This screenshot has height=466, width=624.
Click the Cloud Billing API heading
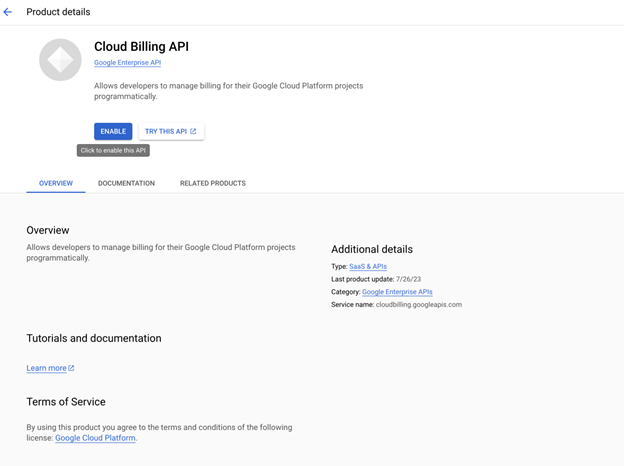[x=141, y=47]
